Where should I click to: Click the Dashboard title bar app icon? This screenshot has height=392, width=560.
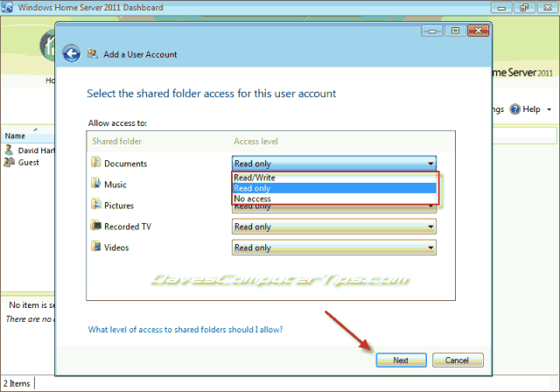coord(7,7)
